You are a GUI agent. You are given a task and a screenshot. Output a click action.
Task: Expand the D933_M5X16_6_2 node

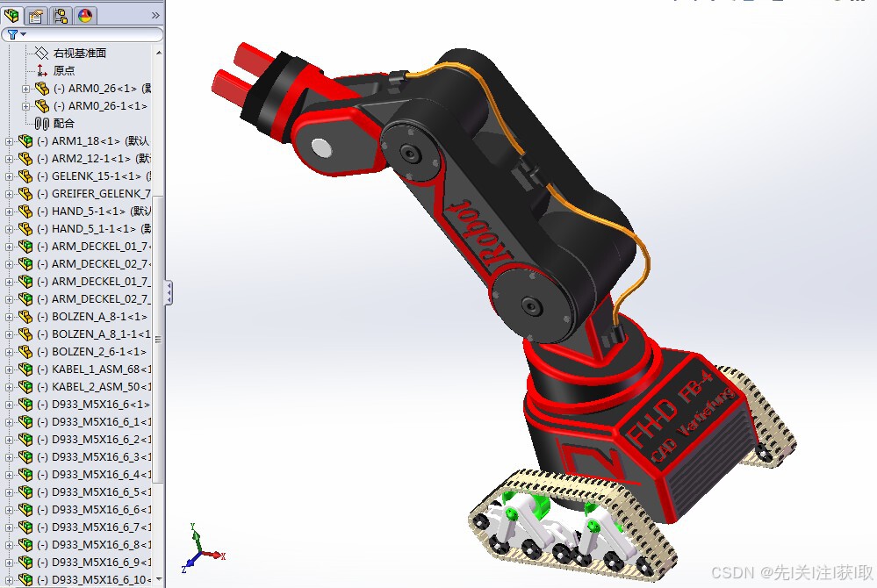[x=9, y=440]
